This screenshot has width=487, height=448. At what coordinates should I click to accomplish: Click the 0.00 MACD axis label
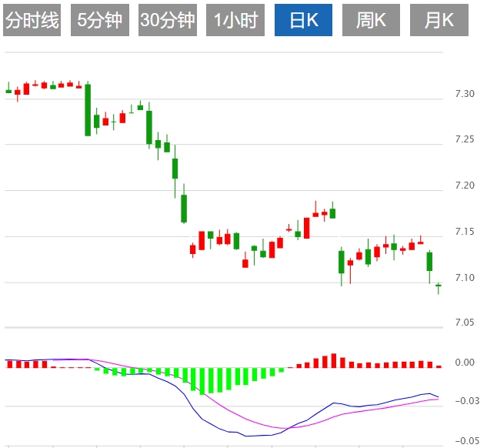click(465, 362)
